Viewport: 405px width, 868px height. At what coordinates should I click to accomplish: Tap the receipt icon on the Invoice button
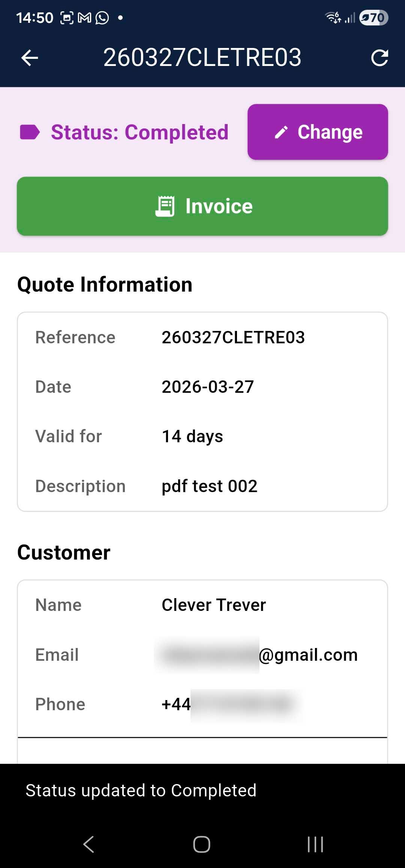(166, 205)
